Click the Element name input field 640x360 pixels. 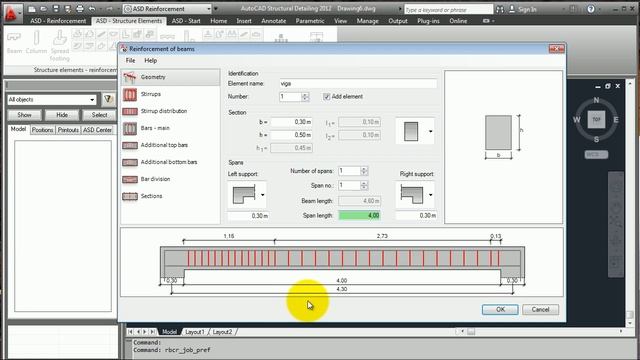[358, 84]
